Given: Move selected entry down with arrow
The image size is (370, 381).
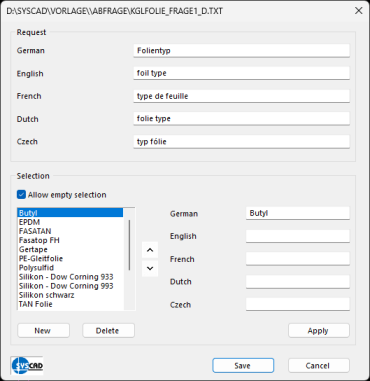Looking at the screenshot, I should 150,268.
